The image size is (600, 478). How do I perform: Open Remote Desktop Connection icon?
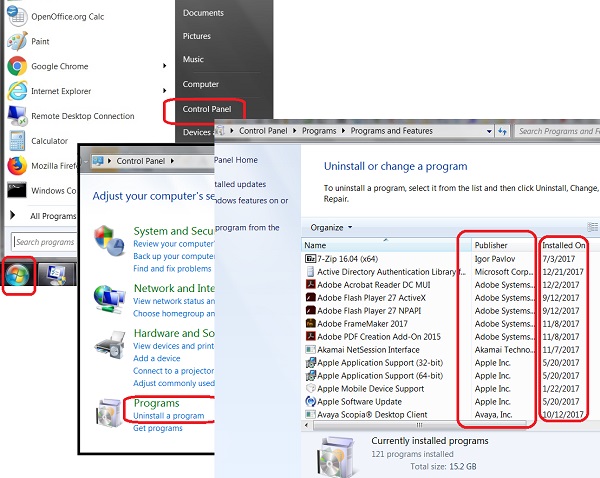click(17, 116)
